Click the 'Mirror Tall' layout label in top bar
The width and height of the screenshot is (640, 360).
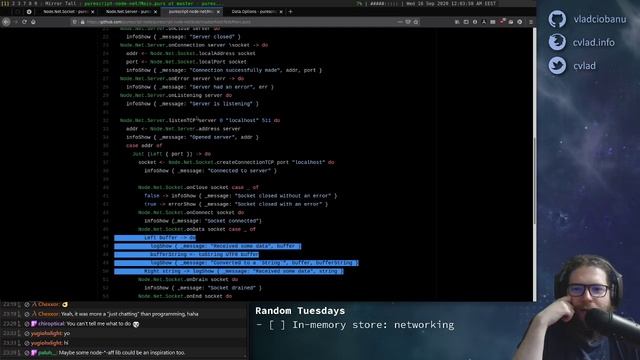click(60, 4)
